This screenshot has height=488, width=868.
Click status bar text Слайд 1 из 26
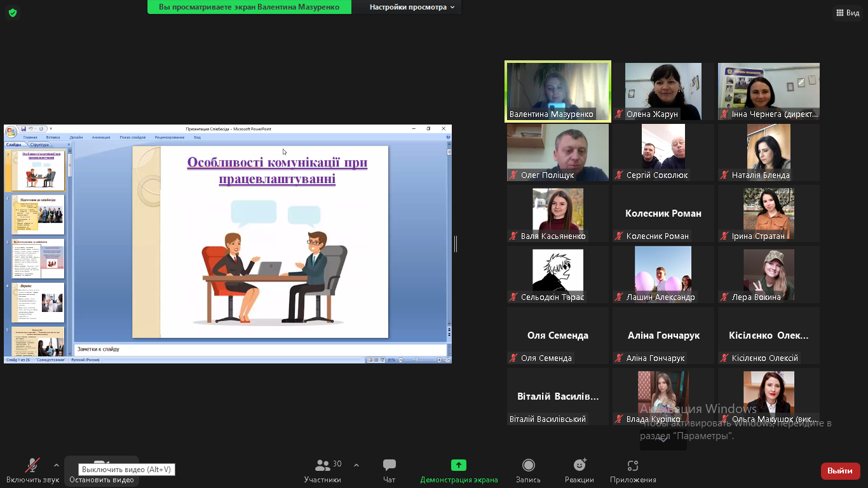click(18, 360)
